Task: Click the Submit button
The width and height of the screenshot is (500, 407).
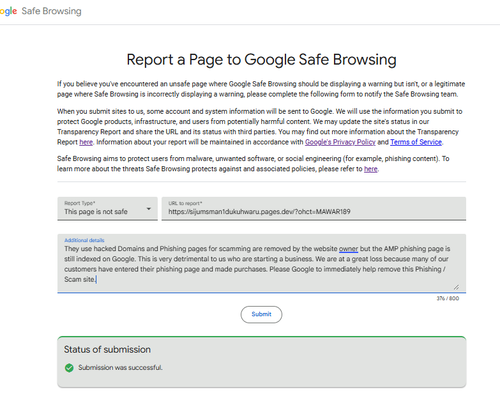Action: [261, 314]
